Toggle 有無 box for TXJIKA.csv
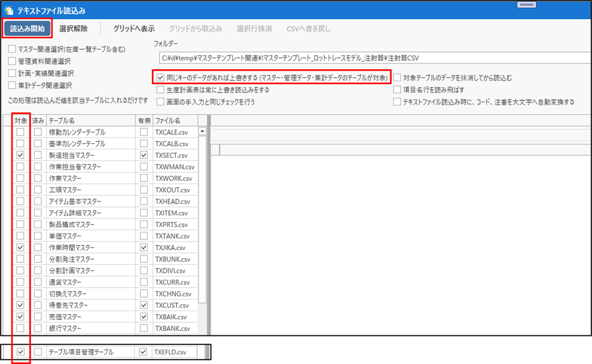This screenshot has height=364, width=592. coord(144,247)
